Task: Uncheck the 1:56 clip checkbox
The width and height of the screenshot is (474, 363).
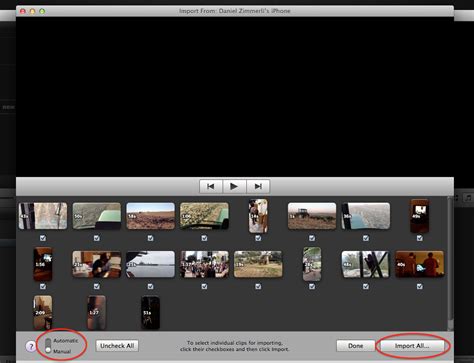Action: [43, 286]
